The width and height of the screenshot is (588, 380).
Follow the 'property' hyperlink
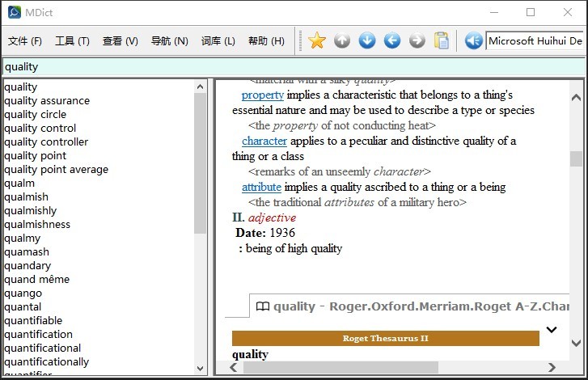pyautogui.click(x=262, y=95)
